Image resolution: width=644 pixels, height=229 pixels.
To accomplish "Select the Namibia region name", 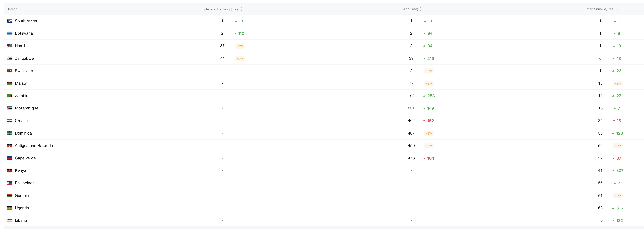I will (x=22, y=46).
